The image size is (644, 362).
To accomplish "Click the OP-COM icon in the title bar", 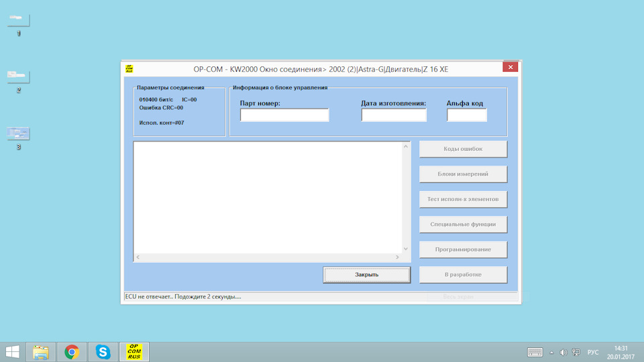I will click(129, 68).
